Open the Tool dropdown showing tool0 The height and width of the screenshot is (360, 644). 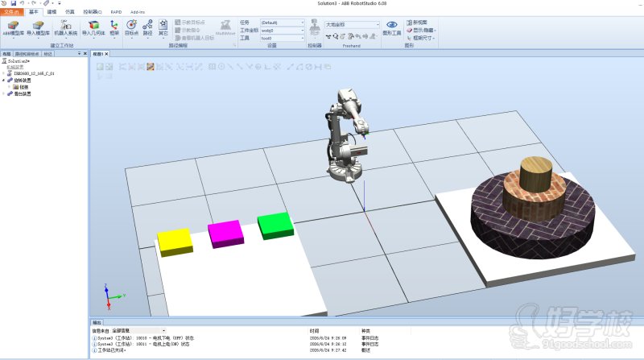coord(283,38)
